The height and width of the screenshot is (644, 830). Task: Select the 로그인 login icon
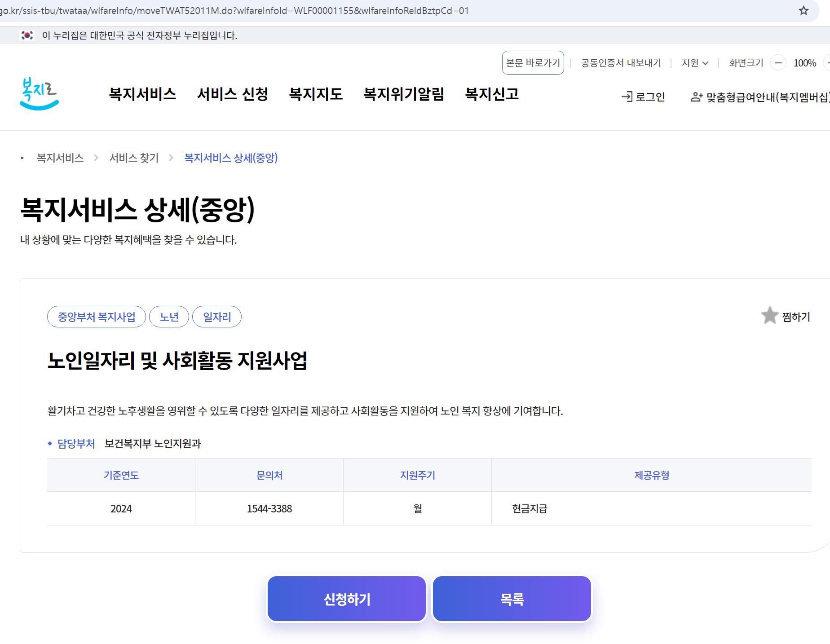[626, 97]
